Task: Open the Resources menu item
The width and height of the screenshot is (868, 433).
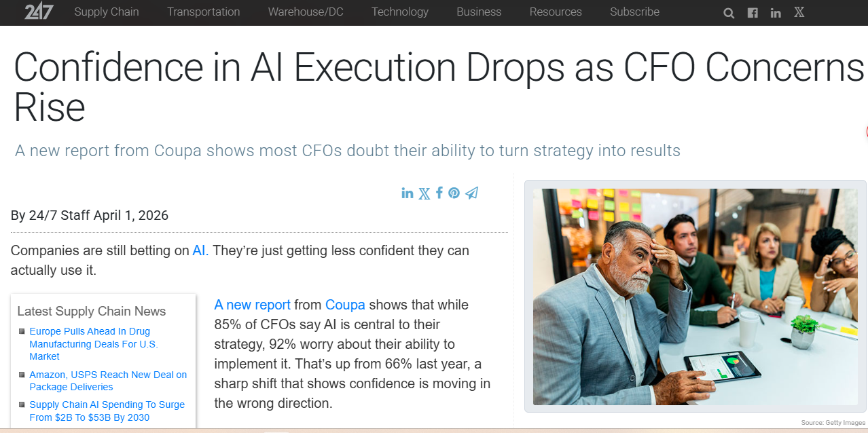Action: (556, 12)
